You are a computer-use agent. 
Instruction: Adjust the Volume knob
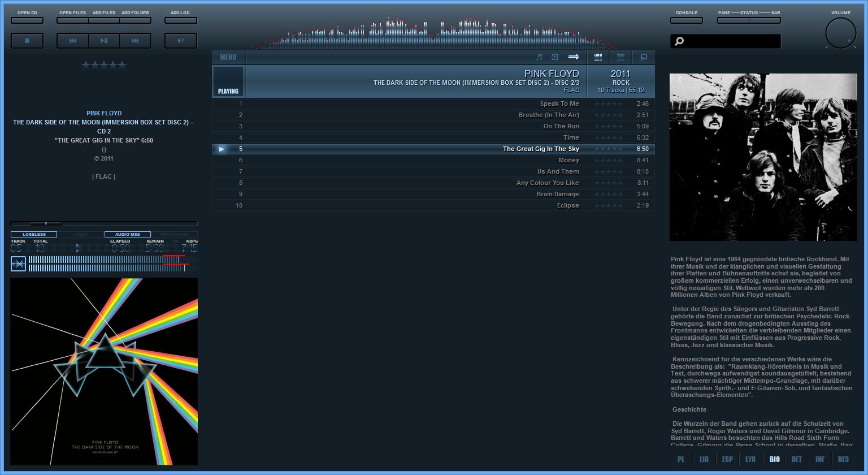click(x=841, y=33)
